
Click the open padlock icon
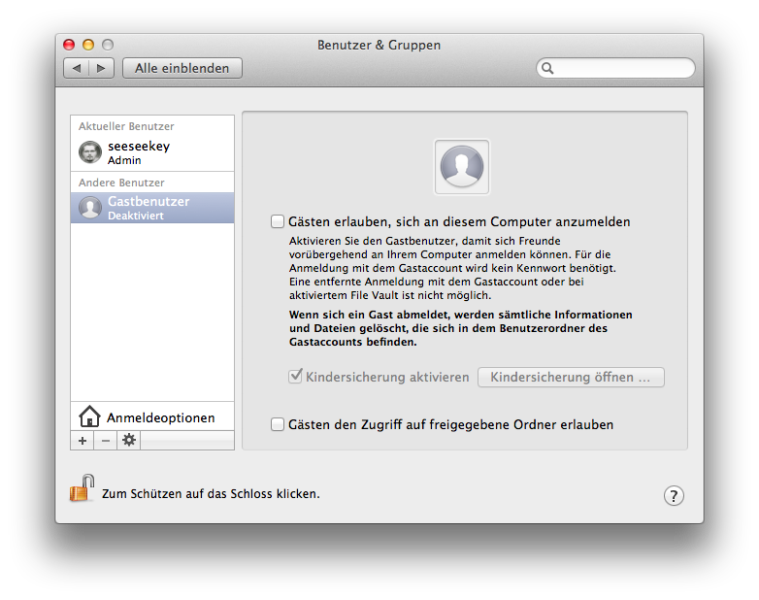82,488
